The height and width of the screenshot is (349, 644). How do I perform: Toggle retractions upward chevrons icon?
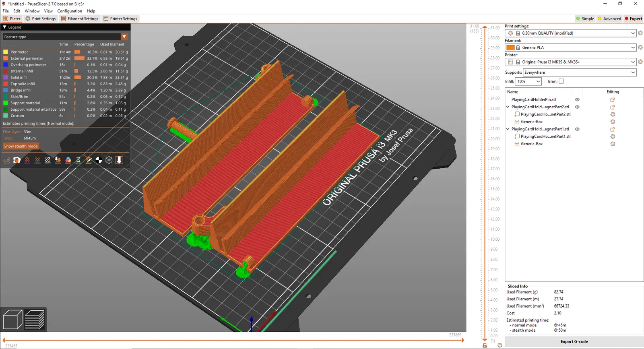click(x=27, y=160)
